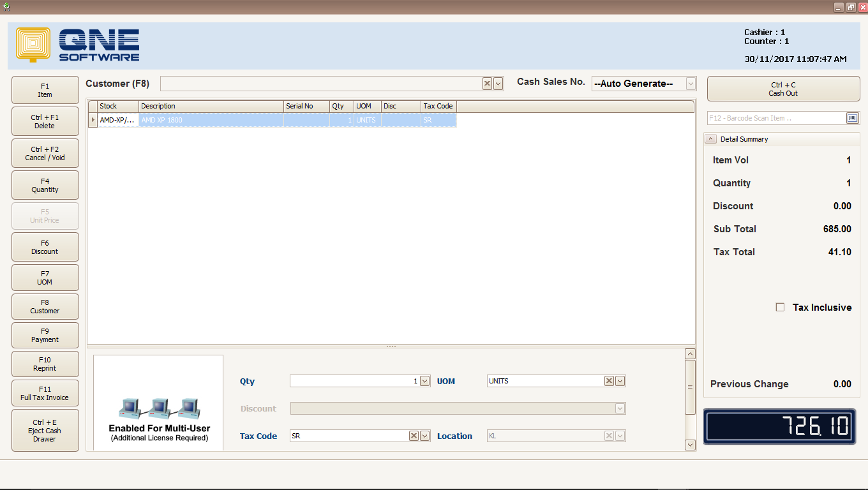Open the Customer dropdown arrow

pos(498,84)
